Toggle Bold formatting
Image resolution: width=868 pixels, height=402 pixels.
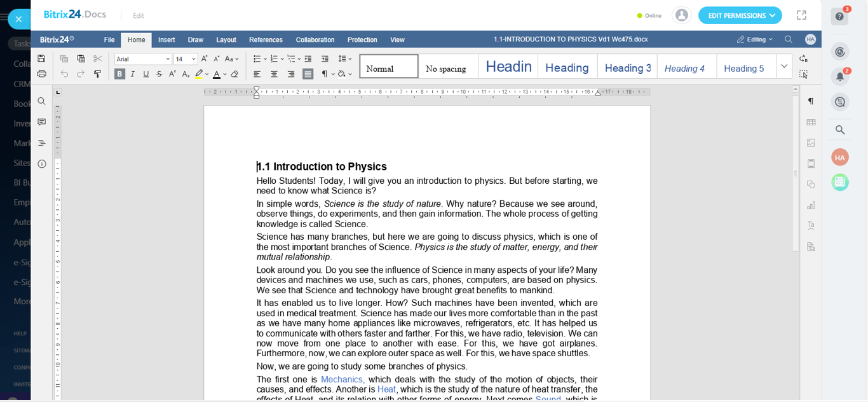point(119,74)
